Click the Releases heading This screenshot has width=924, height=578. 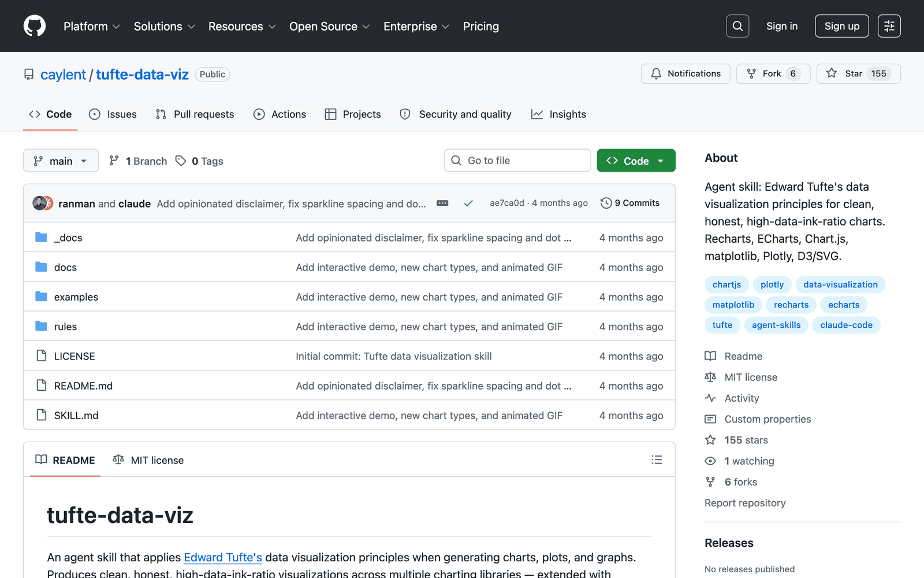point(729,543)
